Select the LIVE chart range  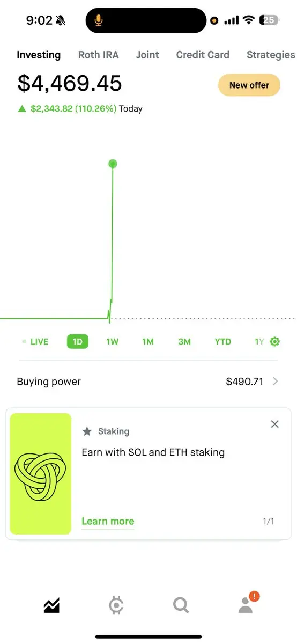[x=35, y=342]
